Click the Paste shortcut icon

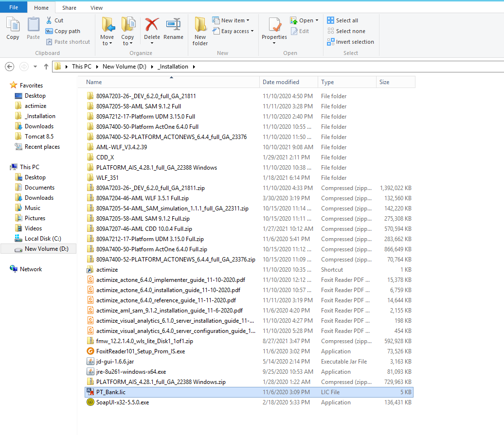point(49,42)
